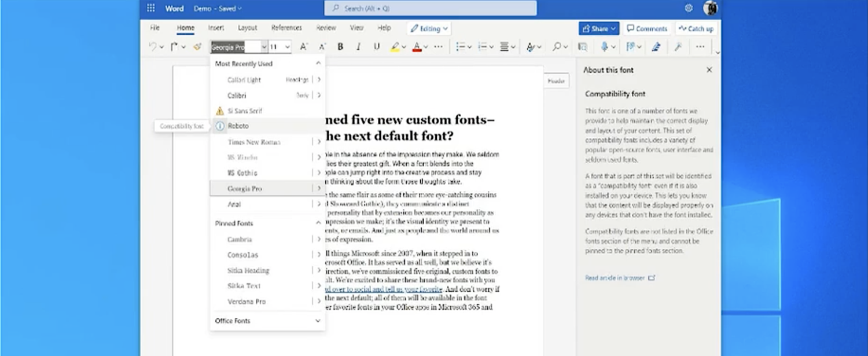Click the Catch up button
This screenshot has width=868, height=356.
pyautogui.click(x=696, y=28)
